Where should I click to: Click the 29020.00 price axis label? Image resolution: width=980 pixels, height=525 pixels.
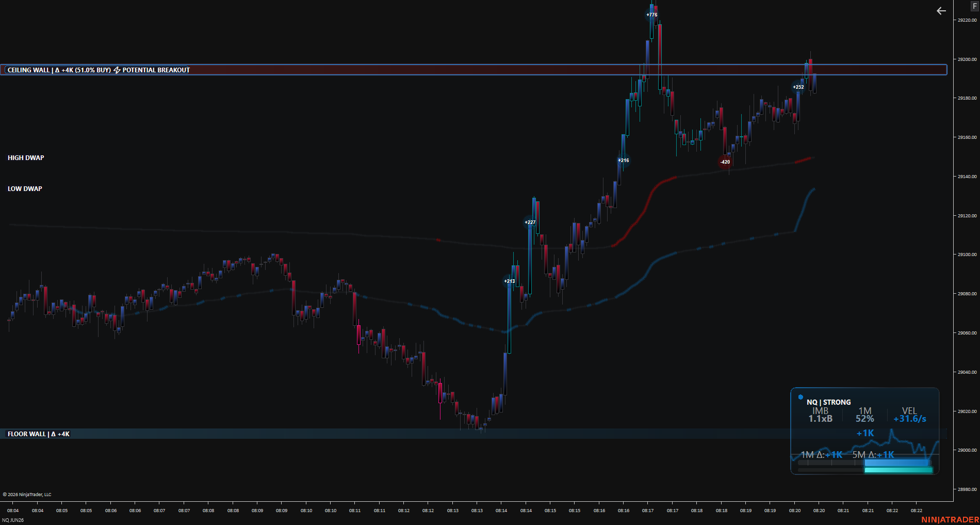click(x=967, y=411)
